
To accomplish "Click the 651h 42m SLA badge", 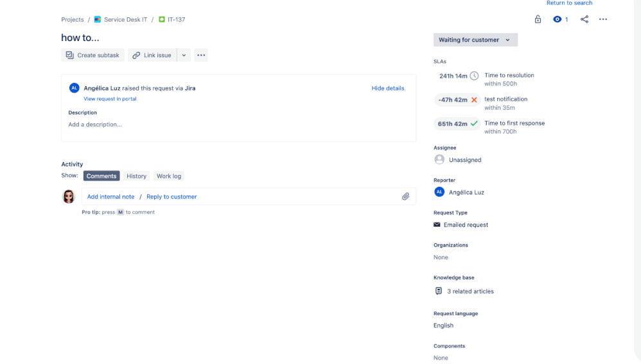I will pyautogui.click(x=457, y=124).
